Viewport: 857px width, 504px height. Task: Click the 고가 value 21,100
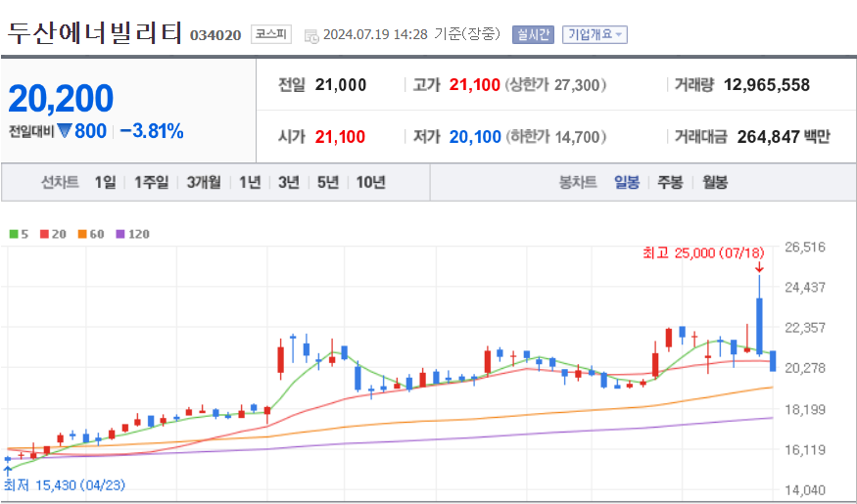click(474, 85)
